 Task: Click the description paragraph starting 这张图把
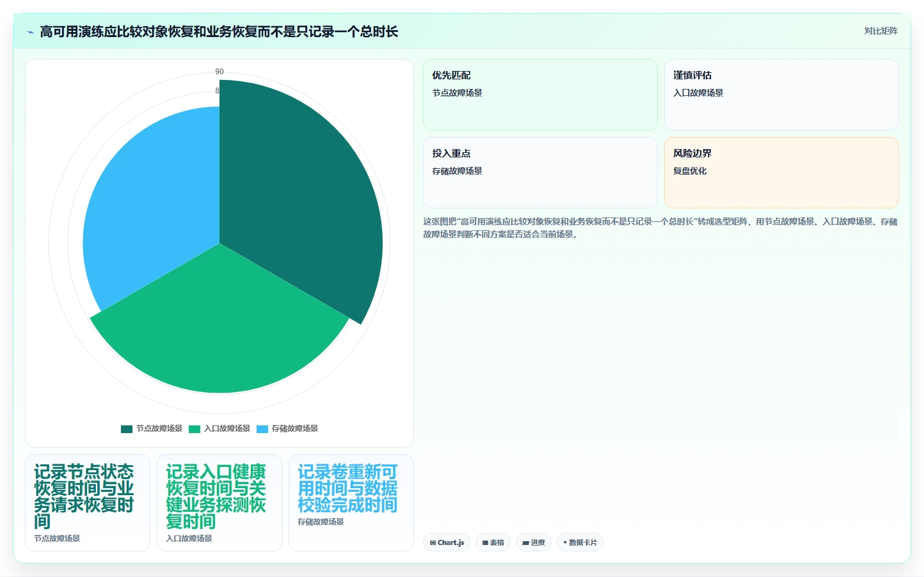pyautogui.click(x=660, y=228)
